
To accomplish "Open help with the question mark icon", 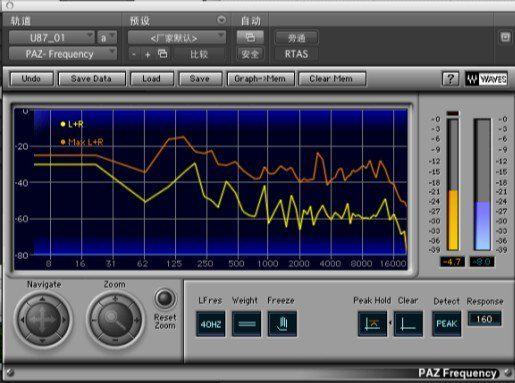I will [450, 79].
